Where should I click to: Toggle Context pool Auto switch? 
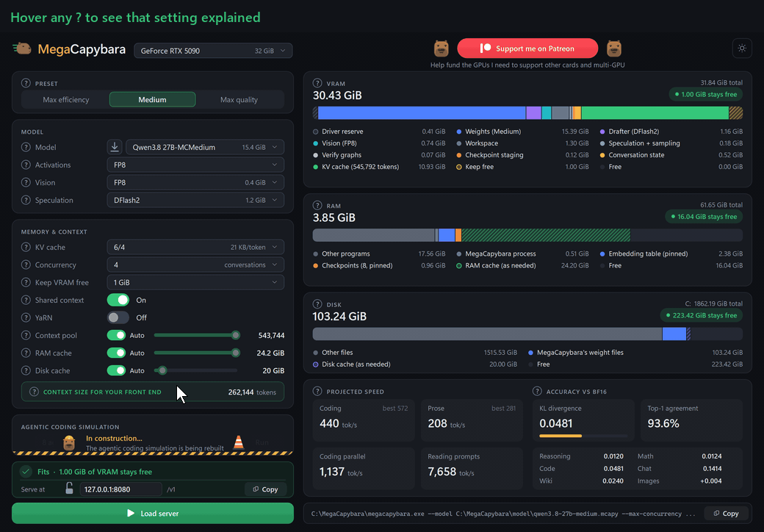[x=117, y=335]
